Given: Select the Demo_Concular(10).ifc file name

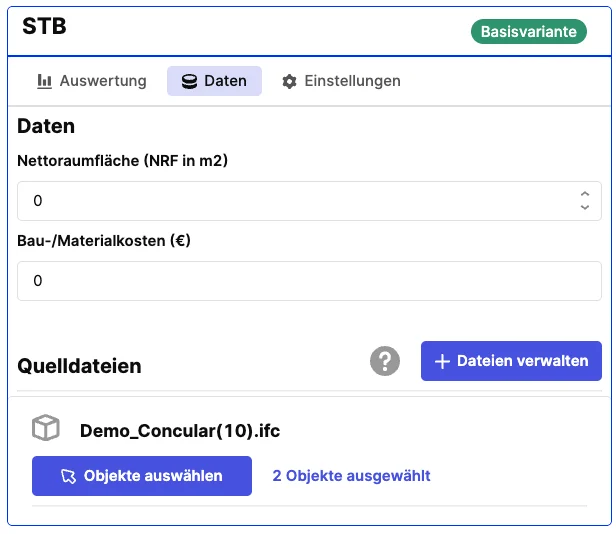Looking at the screenshot, I should pyautogui.click(x=180, y=431).
